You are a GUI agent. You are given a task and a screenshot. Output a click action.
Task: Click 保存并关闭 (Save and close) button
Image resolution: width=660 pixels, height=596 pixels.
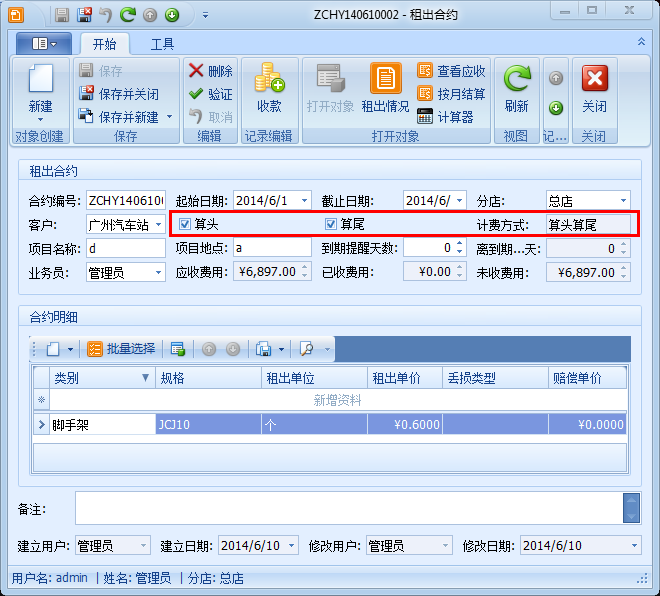pyautogui.click(x=118, y=94)
